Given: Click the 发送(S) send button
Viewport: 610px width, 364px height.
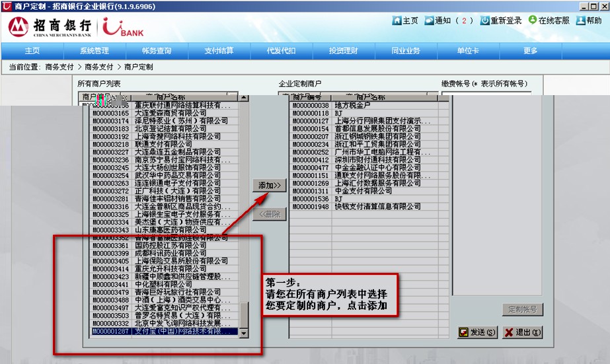Looking at the screenshot, I should pos(477,332).
